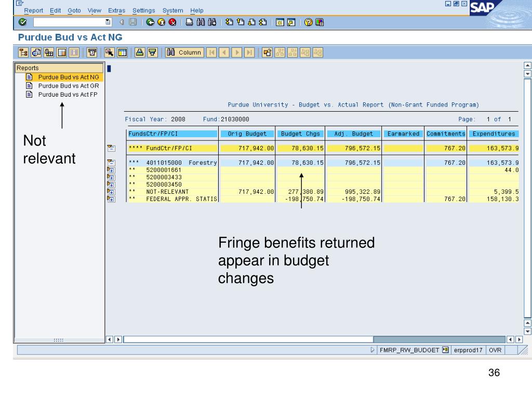
Task: Expand the FEDERAL APPR. STATIS row
Action: point(111,199)
